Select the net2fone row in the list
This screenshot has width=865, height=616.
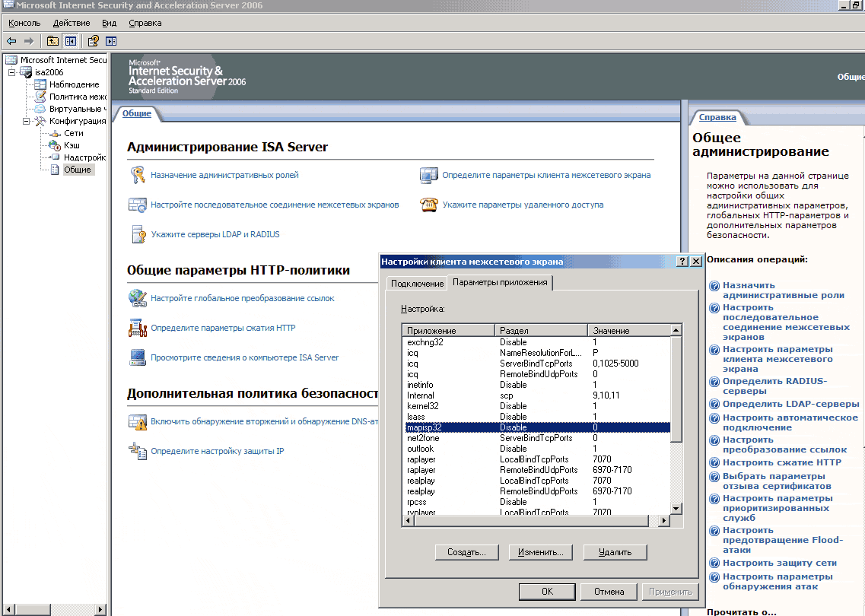[x=537, y=438]
